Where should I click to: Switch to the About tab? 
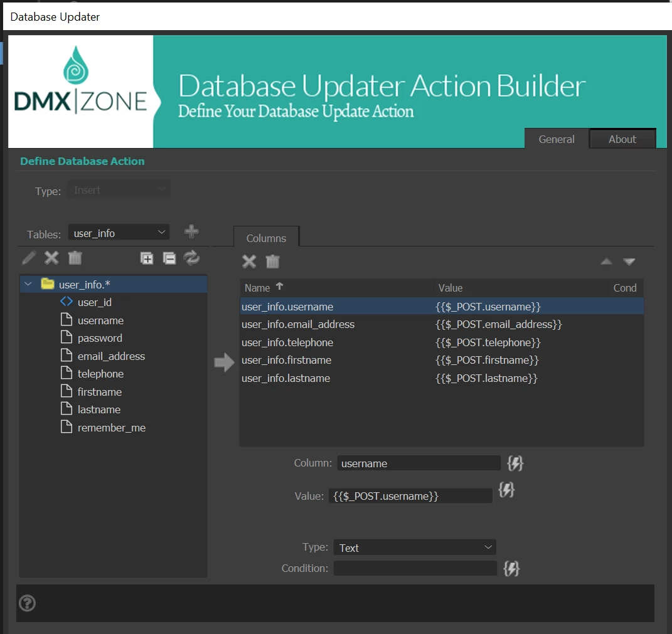pyautogui.click(x=622, y=139)
